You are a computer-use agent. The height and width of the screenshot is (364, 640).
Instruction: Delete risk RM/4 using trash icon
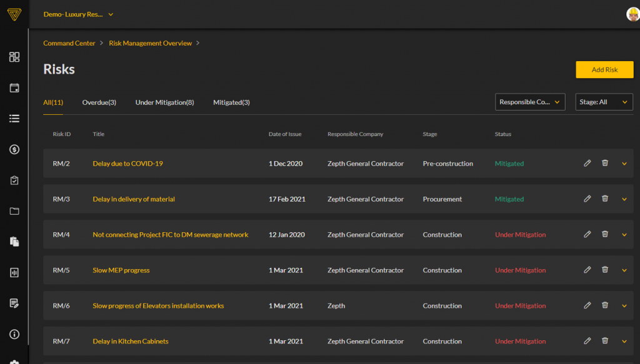coord(605,235)
